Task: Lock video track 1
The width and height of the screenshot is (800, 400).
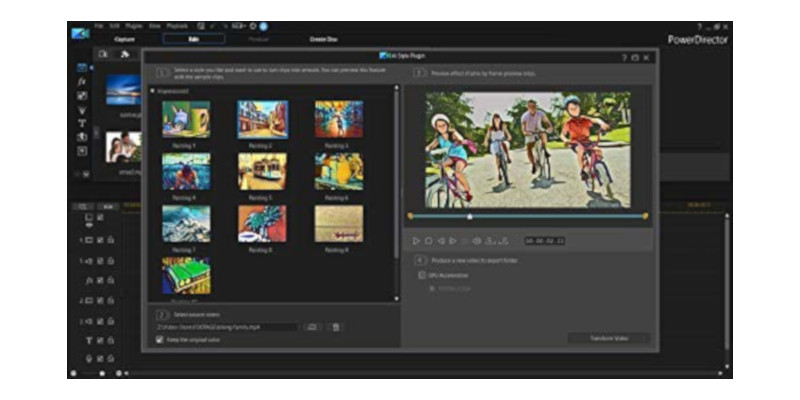Action: coord(110,240)
